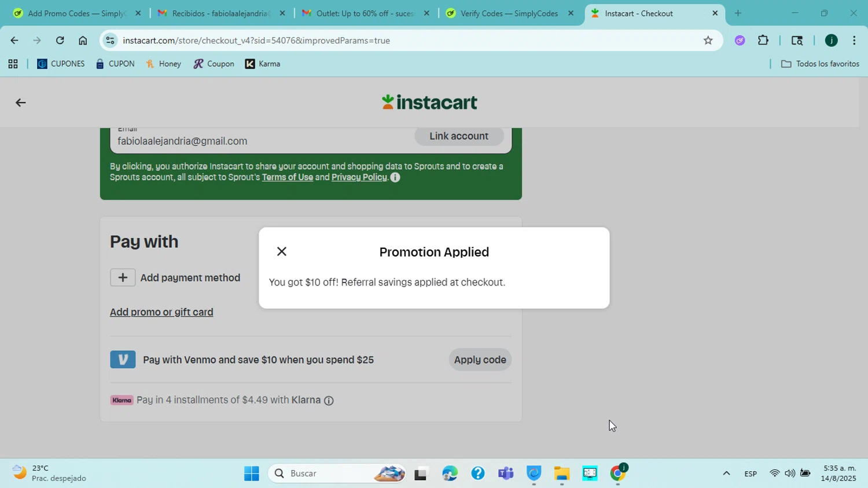
Task: Go to browser home page
Action: click(83, 41)
